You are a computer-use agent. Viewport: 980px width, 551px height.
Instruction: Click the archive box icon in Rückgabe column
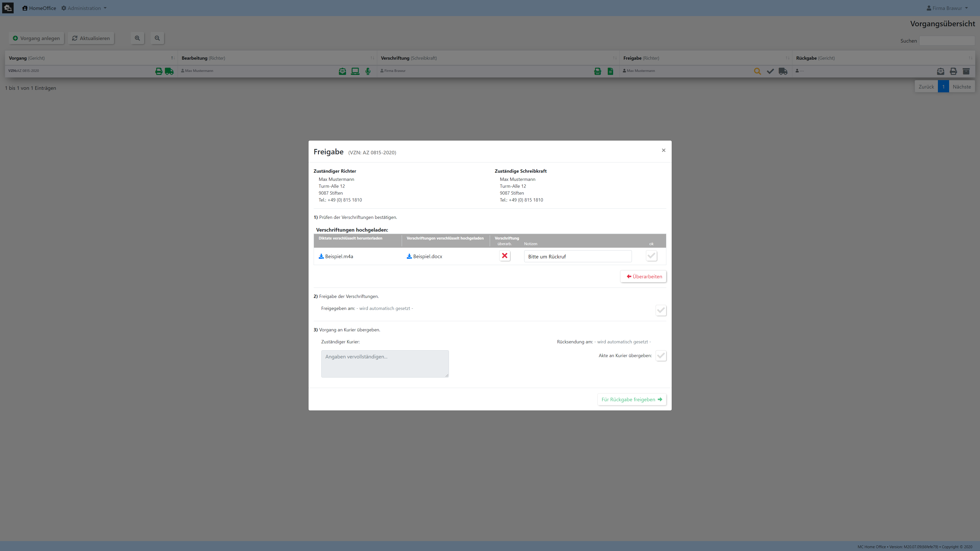click(966, 71)
